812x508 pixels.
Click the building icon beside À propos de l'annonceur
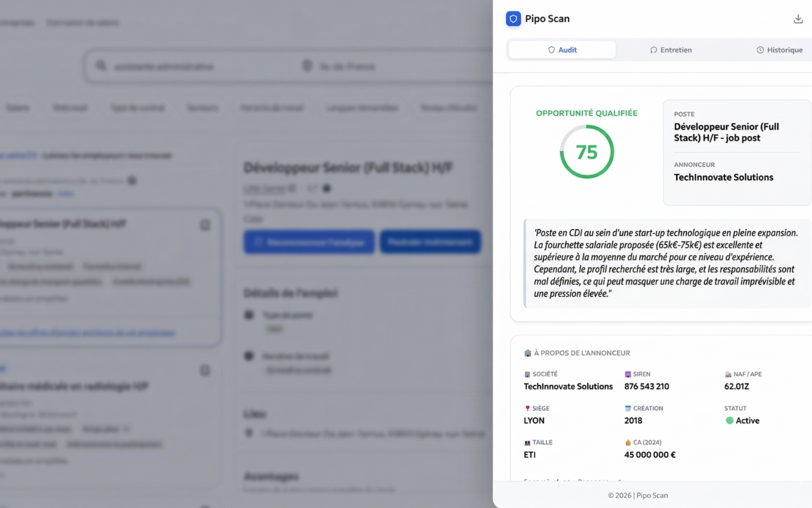[528, 353]
